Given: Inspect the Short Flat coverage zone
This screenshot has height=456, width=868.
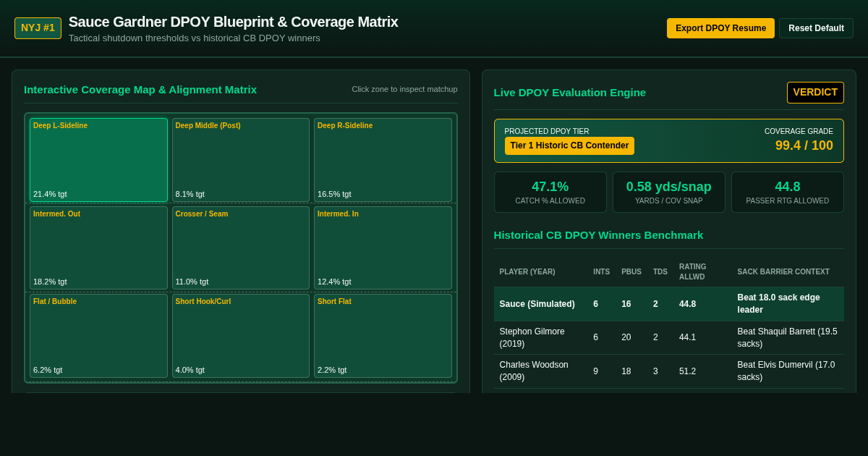Looking at the screenshot, I should [x=383, y=336].
